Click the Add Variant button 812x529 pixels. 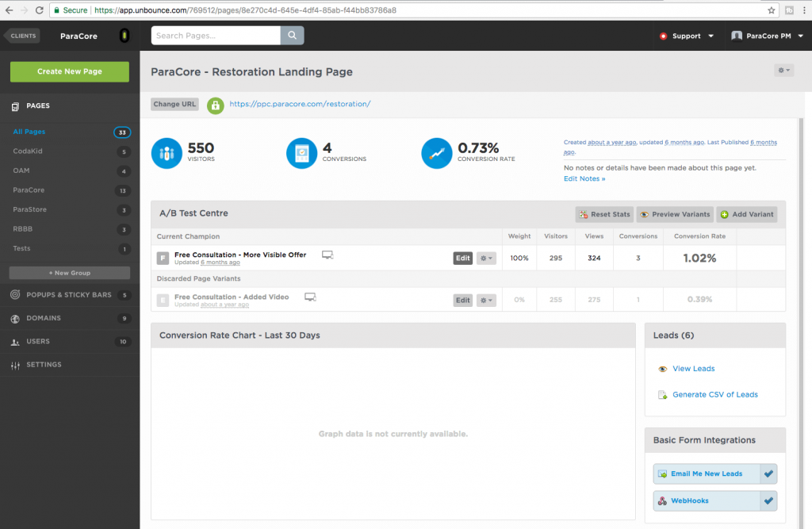747,214
